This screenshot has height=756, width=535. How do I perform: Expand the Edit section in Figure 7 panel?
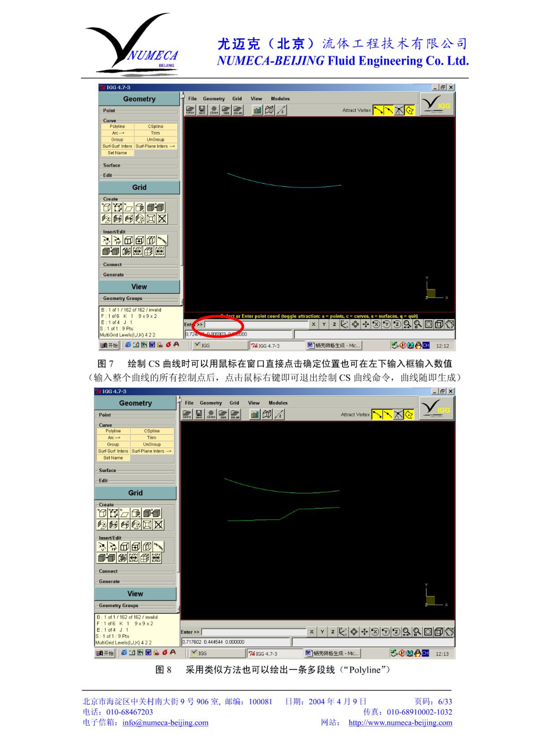(107, 175)
